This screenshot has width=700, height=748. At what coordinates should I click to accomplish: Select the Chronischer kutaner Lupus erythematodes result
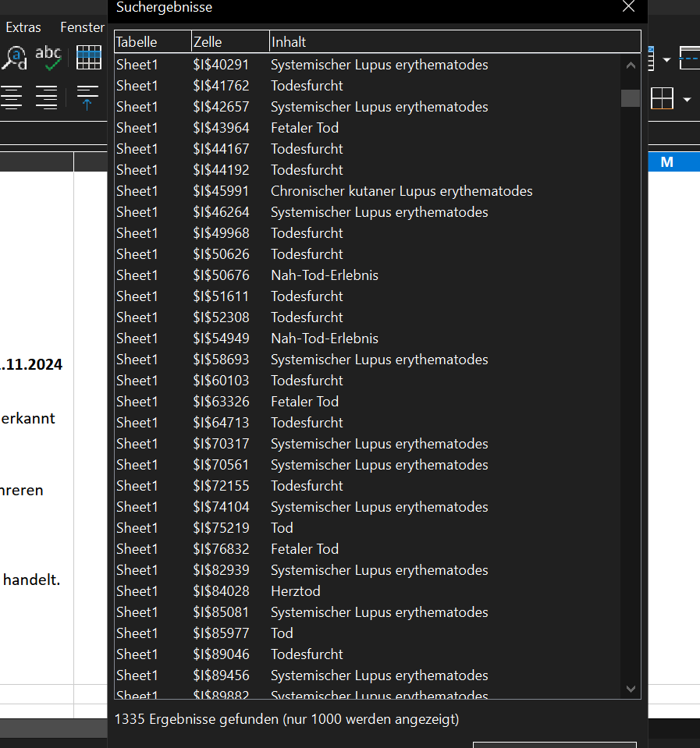tap(401, 191)
